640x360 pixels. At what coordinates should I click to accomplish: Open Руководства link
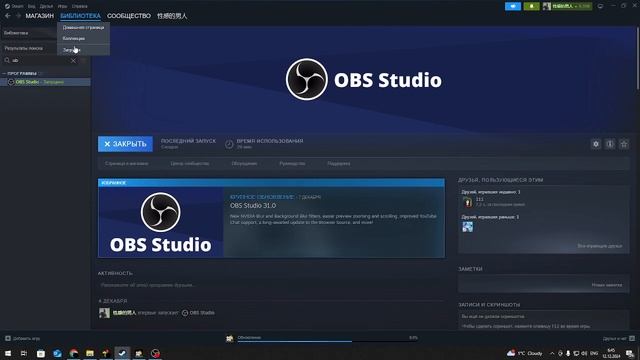coord(292,164)
